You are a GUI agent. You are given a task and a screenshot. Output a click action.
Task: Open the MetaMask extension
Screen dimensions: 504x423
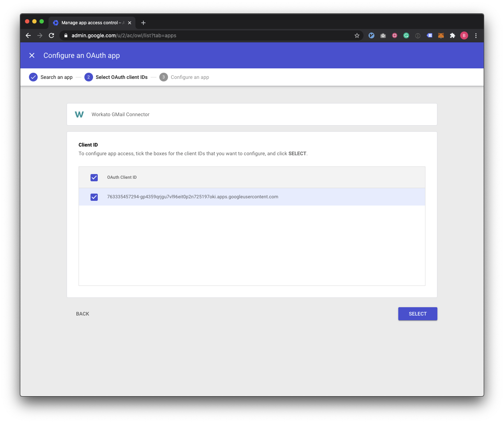pos(441,35)
